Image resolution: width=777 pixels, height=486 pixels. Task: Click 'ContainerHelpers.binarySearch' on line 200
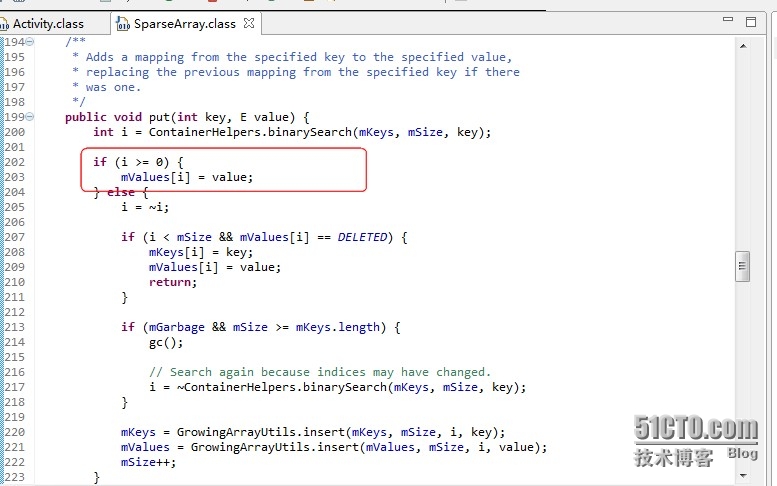[x=250, y=132]
